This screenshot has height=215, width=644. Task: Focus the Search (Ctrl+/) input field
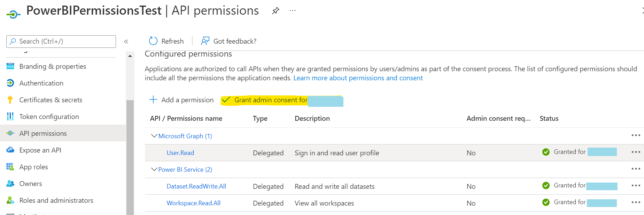tap(61, 42)
